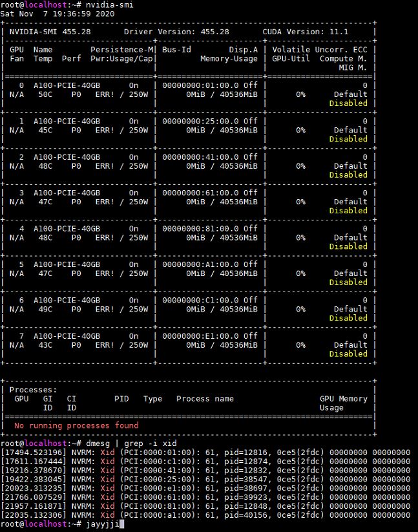Click the yellow 'Disabled' MIG value for GPU 7
Viewport: 418px width, 532px height.
[x=348, y=354]
